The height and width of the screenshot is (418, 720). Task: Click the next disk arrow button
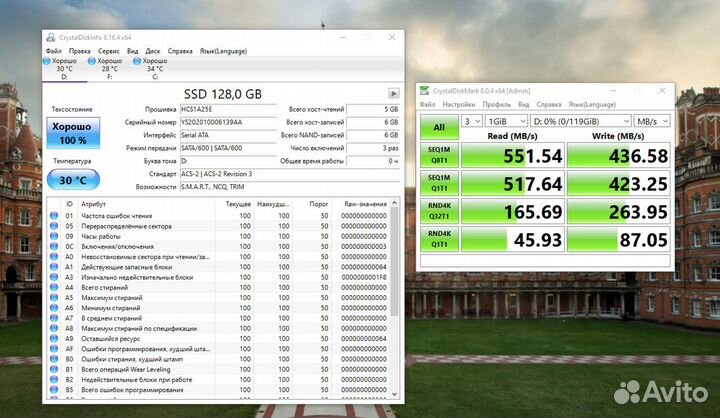click(x=394, y=93)
